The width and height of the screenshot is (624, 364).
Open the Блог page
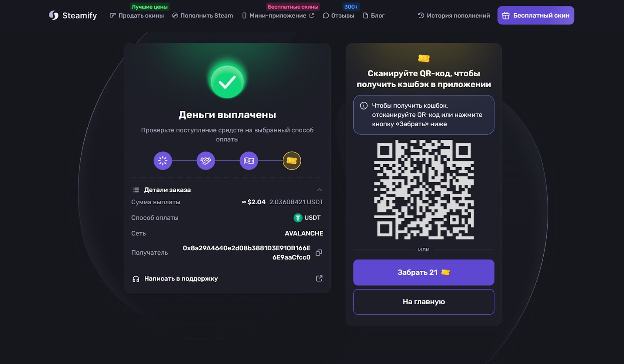click(x=374, y=16)
